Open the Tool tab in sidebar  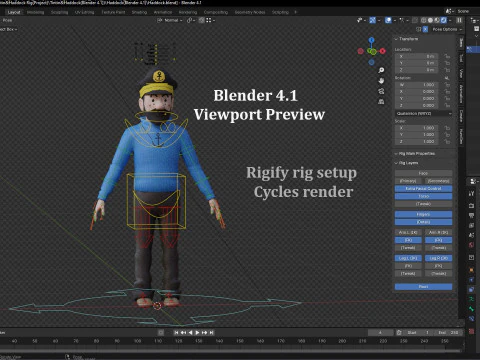point(461,58)
